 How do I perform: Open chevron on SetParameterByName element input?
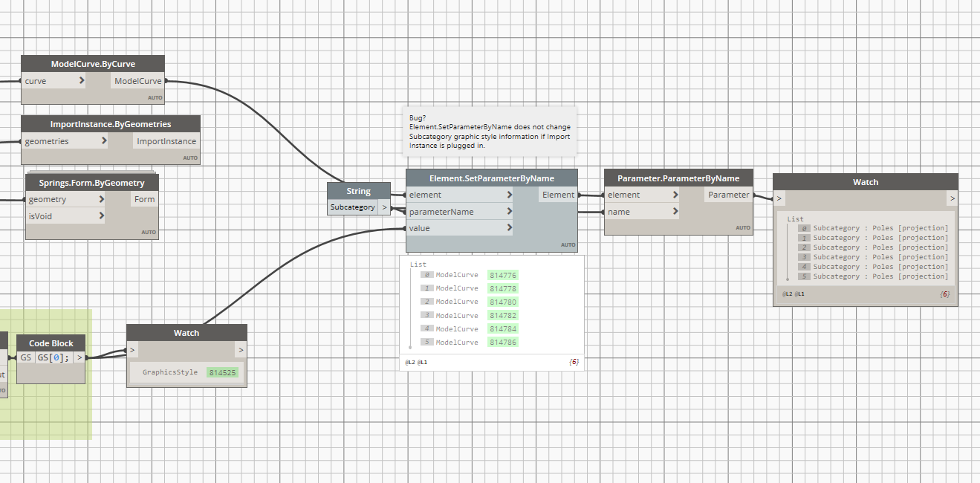509,195
